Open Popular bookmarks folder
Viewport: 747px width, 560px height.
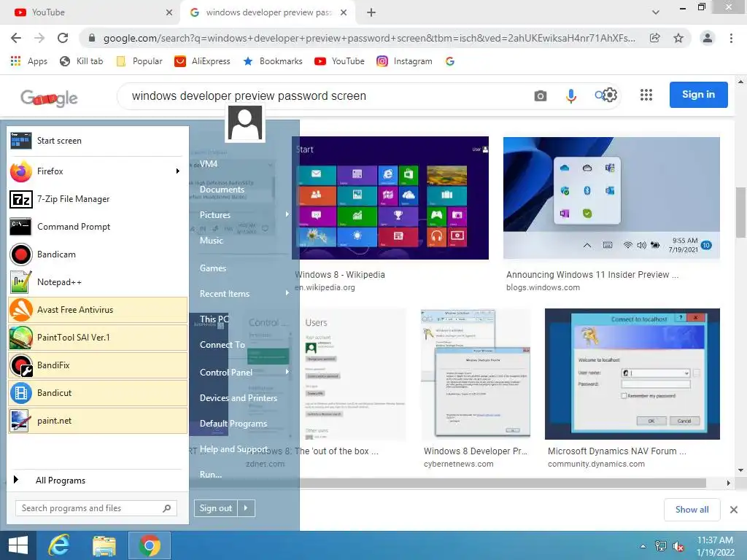point(139,61)
